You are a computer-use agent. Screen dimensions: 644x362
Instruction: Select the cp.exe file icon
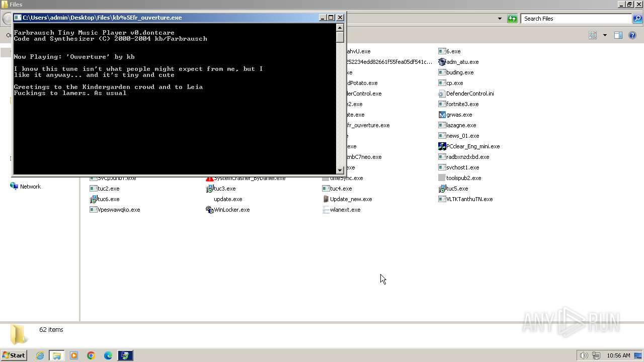pos(442,83)
